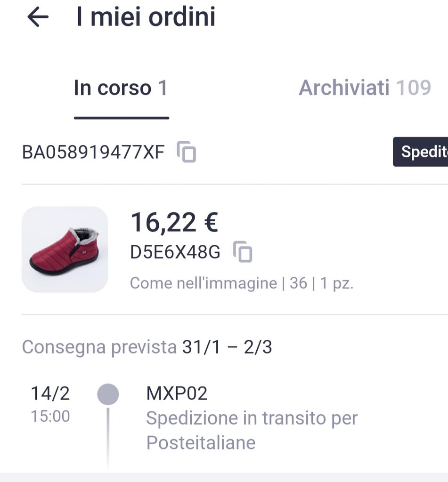The width and height of the screenshot is (448, 482).
Task: Select the order number BA058919477XF text
Action: 93,152
